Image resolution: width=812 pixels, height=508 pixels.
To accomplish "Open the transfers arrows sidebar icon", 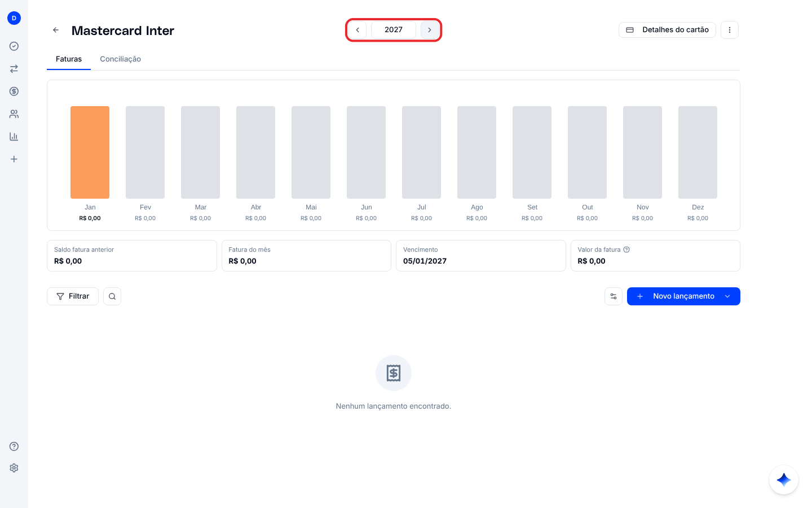I will [x=14, y=69].
